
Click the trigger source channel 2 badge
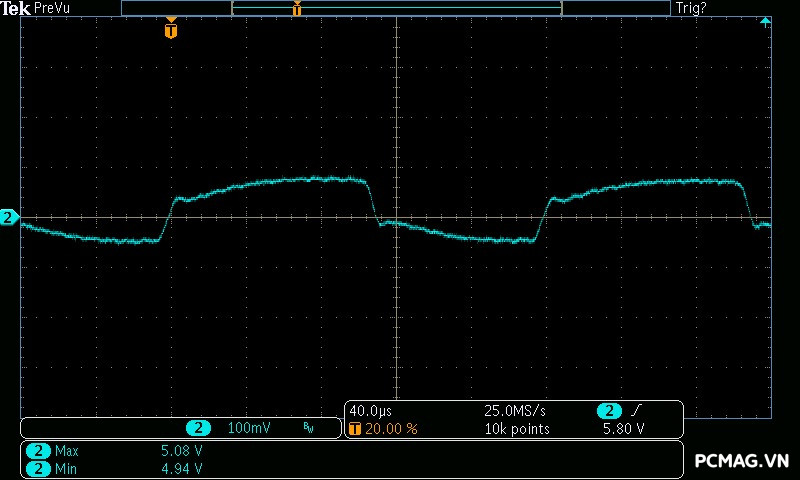pyautogui.click(x=609, y=411)
